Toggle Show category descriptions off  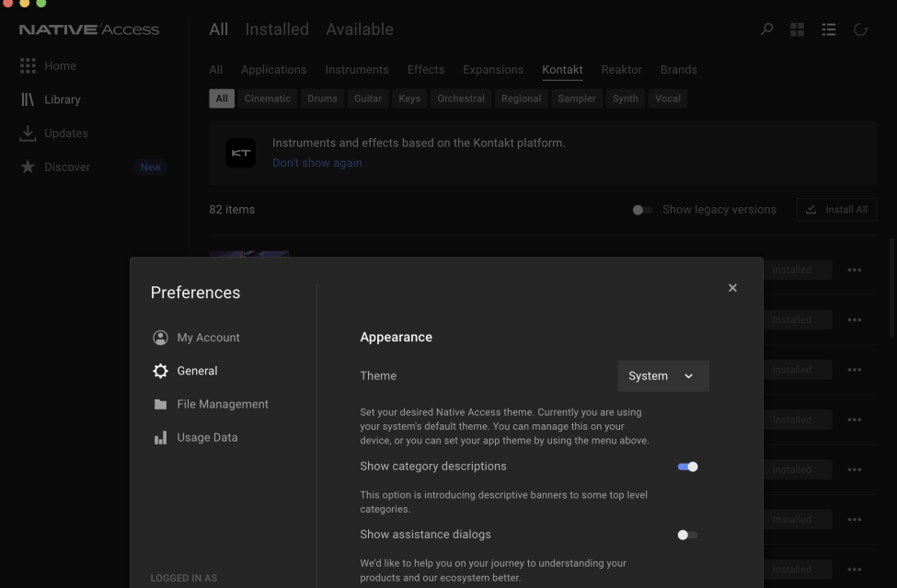pos(687,467)
